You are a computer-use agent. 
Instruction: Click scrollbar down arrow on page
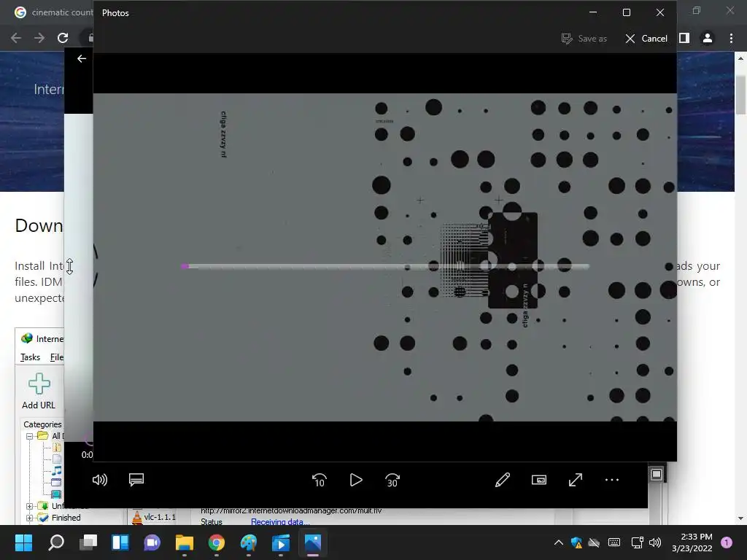(740, 518)
